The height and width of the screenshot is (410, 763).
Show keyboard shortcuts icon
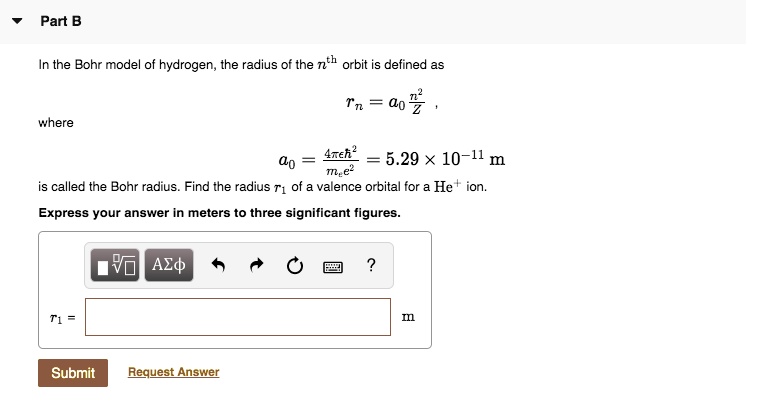[x=331, y=266]
